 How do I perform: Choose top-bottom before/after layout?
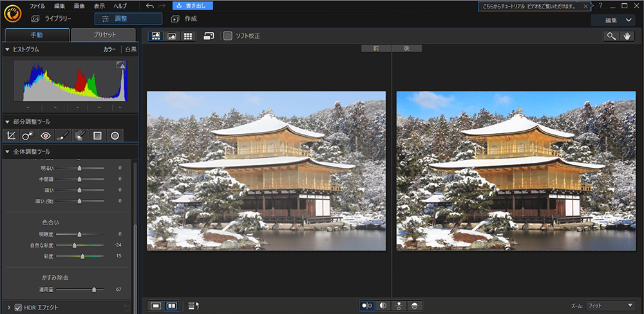[x=399, y=306]
